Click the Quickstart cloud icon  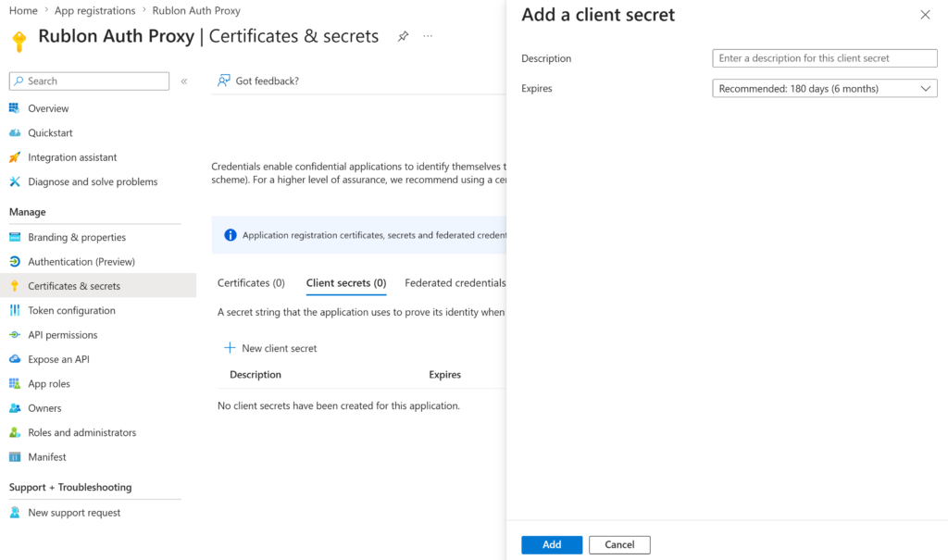pyautogui.click(x=15, y=132)
